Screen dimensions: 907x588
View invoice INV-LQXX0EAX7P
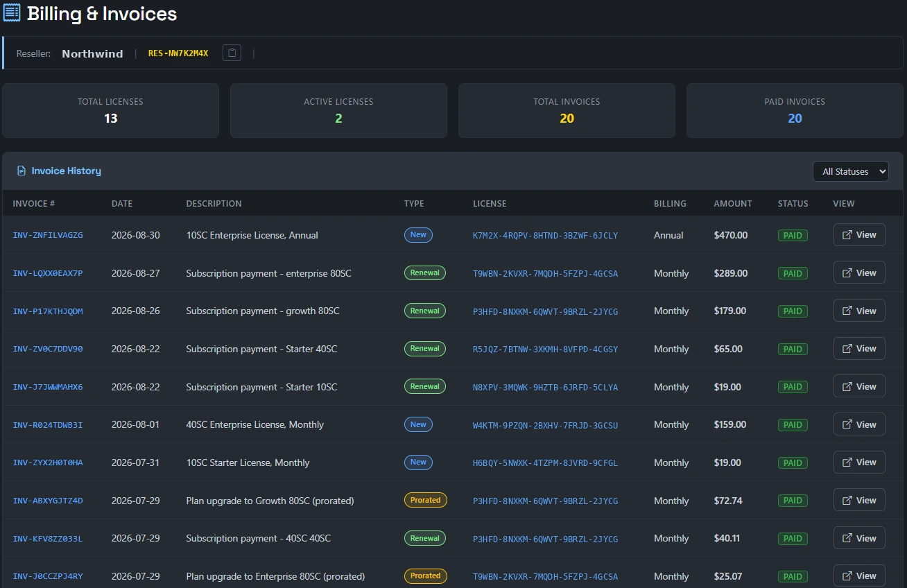[859, 273]
